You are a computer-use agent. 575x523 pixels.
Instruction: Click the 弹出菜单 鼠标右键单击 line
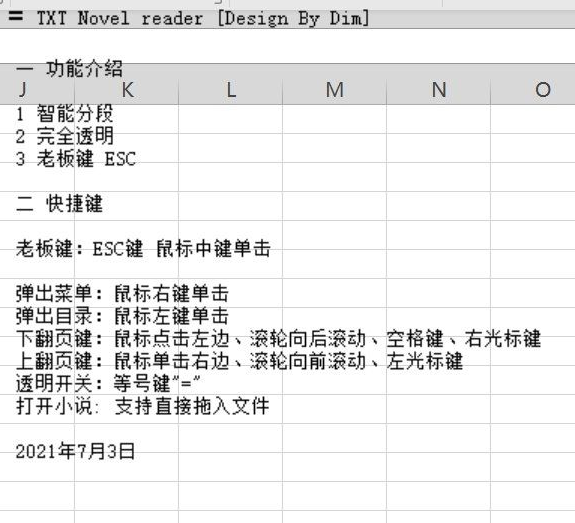tap(122, 293)
